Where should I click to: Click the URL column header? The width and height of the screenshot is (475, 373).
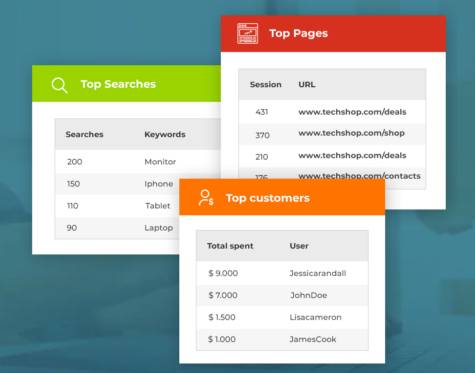tap(307, 84)
